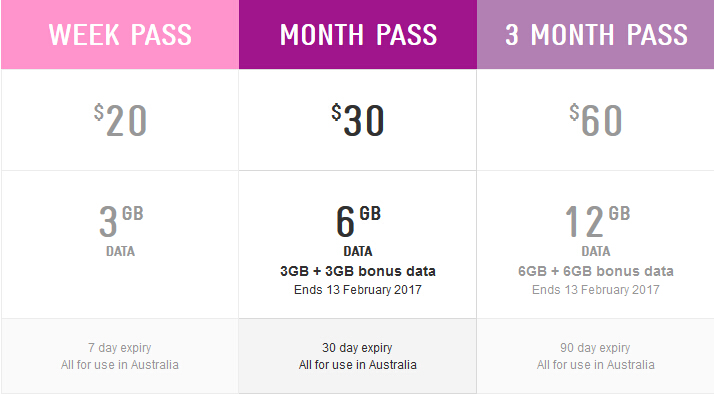Choose the 3GB data amount
The height and width of the screenshot is (395, 714).
[x=121, y=221]
